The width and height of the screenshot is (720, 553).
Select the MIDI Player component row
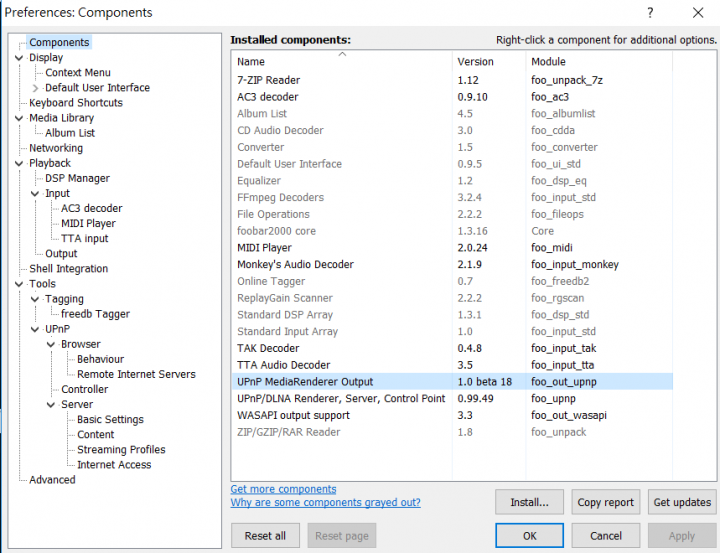pos(452,248)
